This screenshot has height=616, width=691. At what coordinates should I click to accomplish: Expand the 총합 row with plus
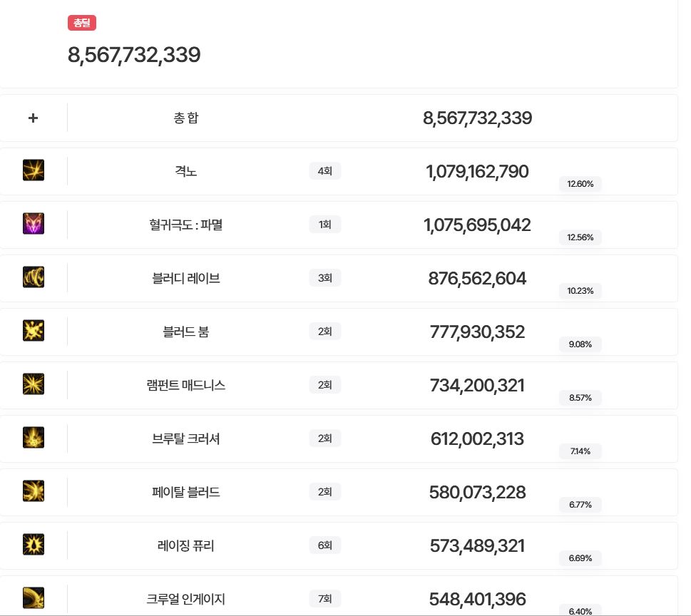pos(33,118)
